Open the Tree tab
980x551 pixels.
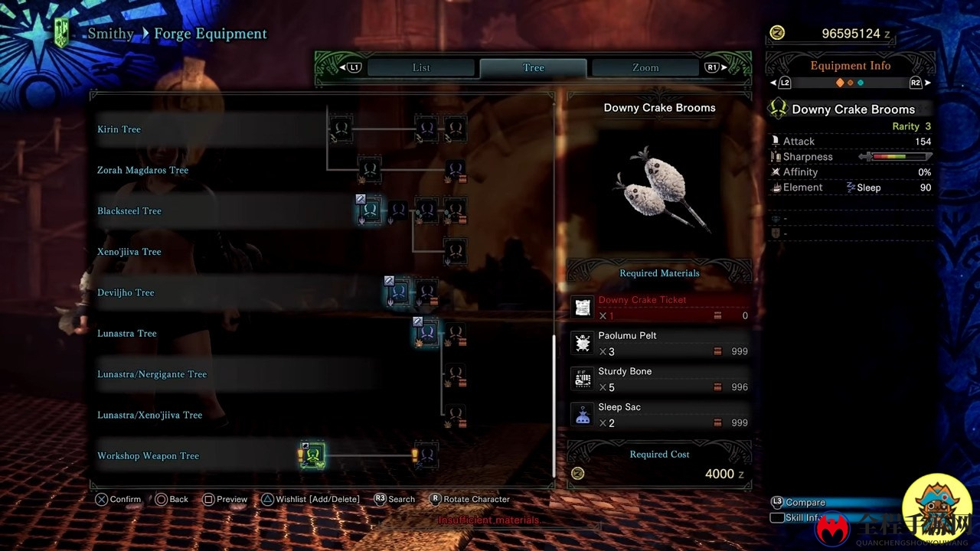coord(534,67)
